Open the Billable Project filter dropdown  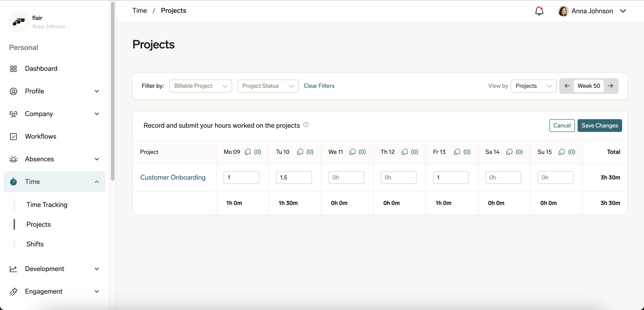(x=201, y=86)
